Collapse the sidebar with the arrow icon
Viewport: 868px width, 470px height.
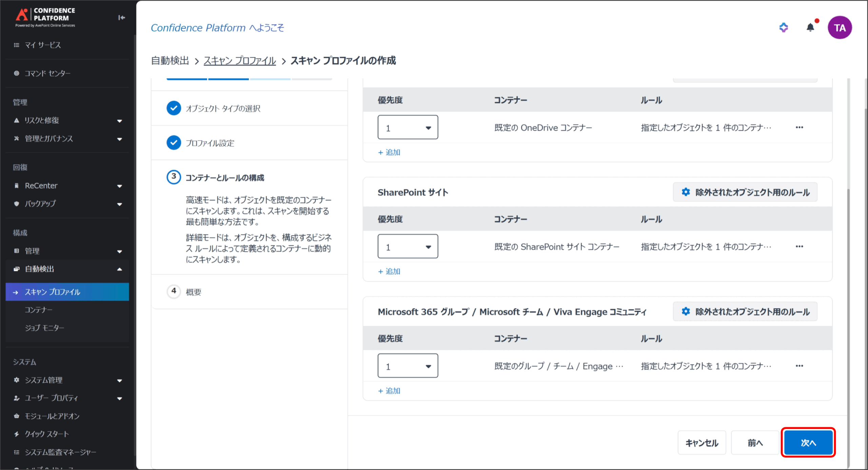coord(121,18)
